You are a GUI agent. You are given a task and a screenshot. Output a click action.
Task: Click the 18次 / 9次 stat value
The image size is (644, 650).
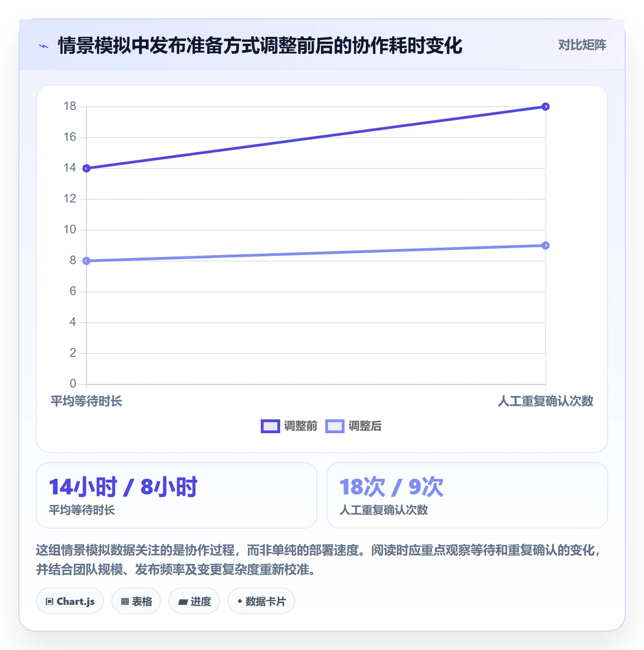click(x=391, y=487)
